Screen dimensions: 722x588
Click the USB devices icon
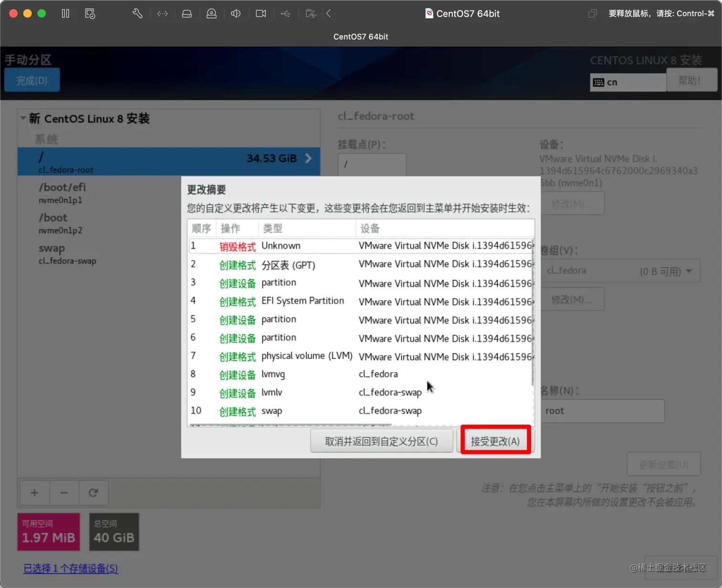tap(286, 13)
